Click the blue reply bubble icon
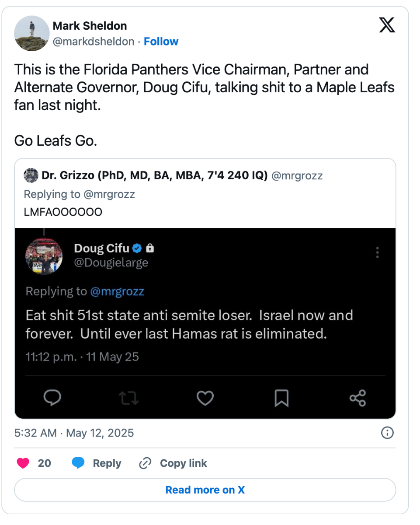420x525 pixels. point(78,463)
